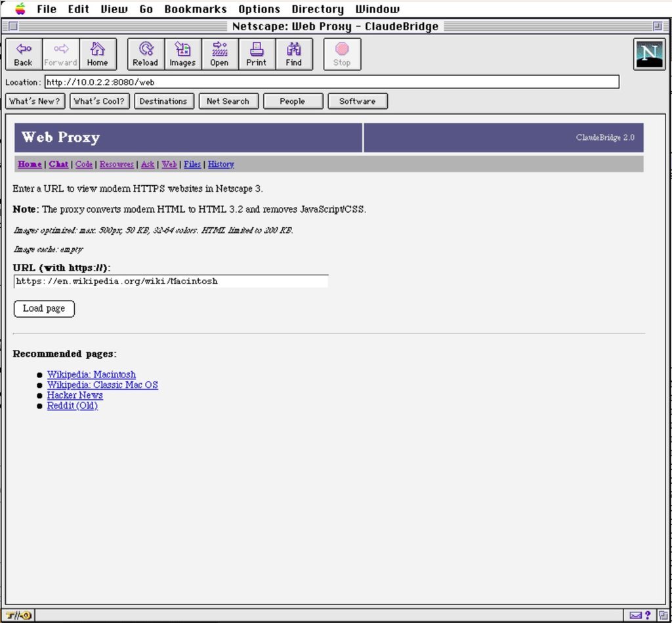Click the Net Search button

tap(228, 101)
